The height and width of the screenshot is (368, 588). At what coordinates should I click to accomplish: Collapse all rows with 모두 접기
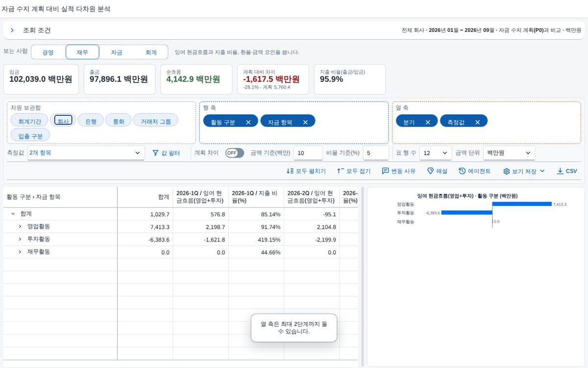click(x=354, y=171)
